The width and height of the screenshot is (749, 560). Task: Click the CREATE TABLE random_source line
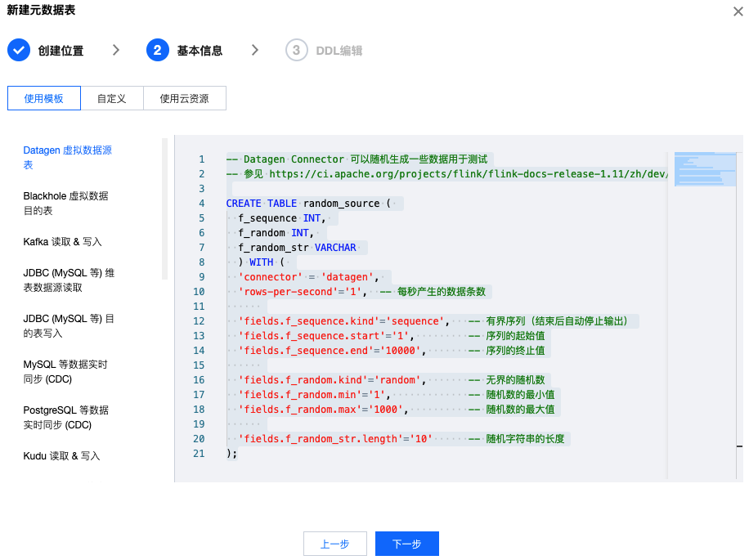308,204
